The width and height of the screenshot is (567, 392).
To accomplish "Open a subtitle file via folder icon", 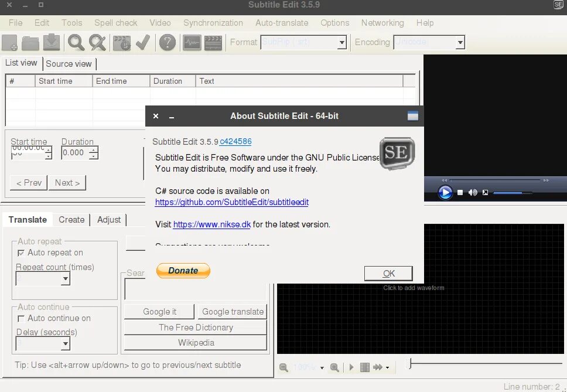I will click(x=30, y=43).
